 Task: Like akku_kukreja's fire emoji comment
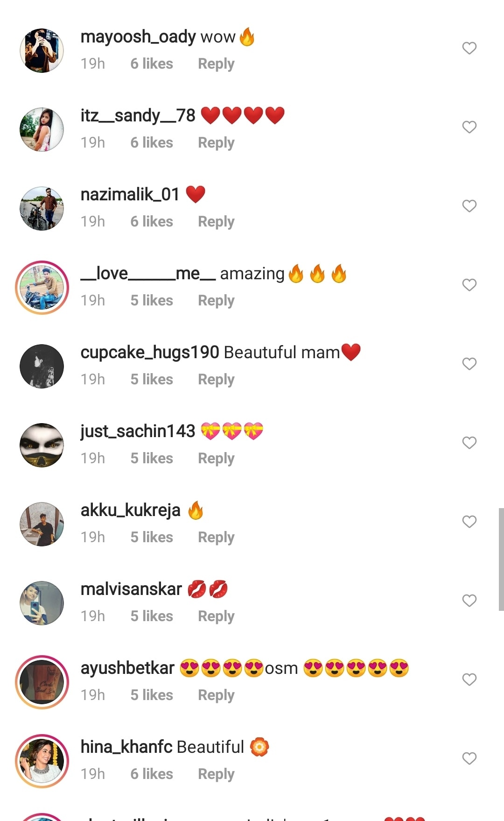point(469,522)
